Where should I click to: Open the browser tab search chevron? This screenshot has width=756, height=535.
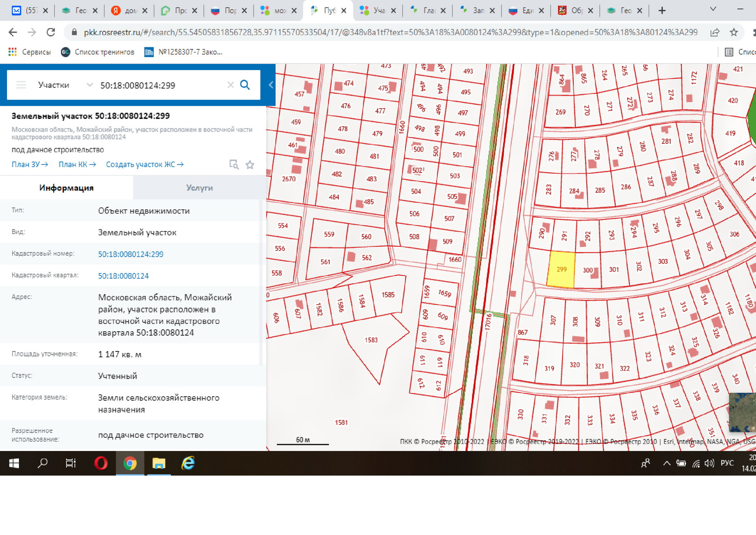coord(713,9)
